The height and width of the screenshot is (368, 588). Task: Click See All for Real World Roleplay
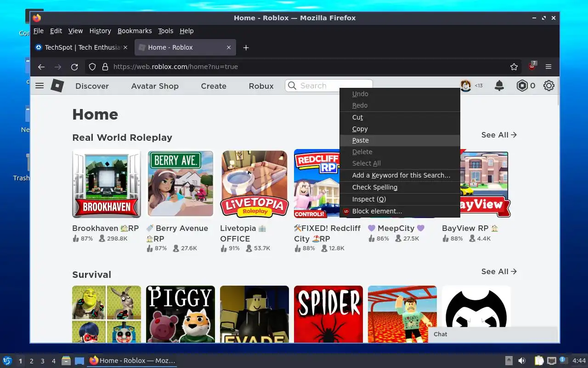499,135
